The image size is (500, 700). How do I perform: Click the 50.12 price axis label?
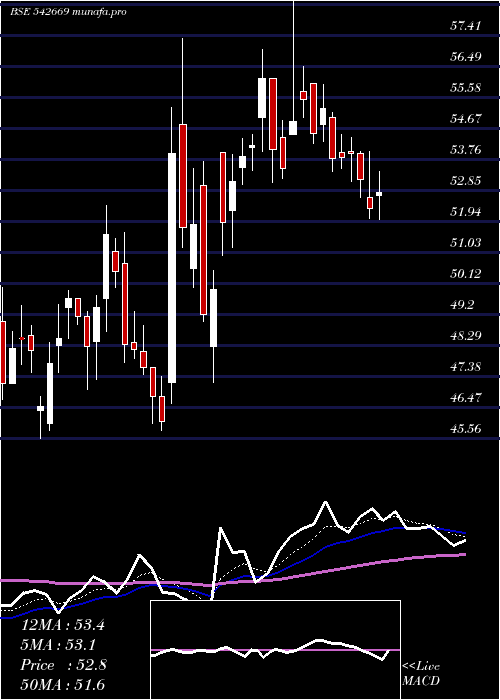(465, 274)
